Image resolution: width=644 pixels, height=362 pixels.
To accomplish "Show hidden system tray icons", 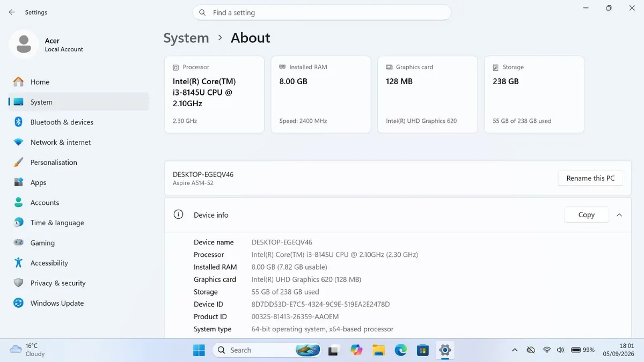I will tap(515, 350).
